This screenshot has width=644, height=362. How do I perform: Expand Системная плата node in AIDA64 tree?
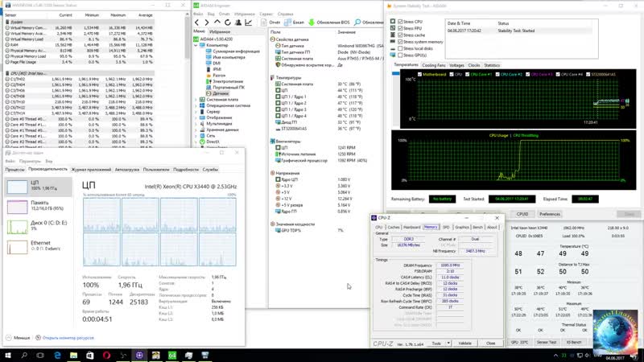(x=196, y=99)
